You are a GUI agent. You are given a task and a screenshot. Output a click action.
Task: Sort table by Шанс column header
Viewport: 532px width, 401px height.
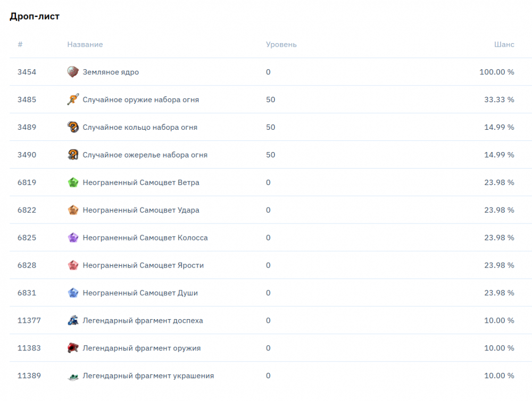coord(504,44)
